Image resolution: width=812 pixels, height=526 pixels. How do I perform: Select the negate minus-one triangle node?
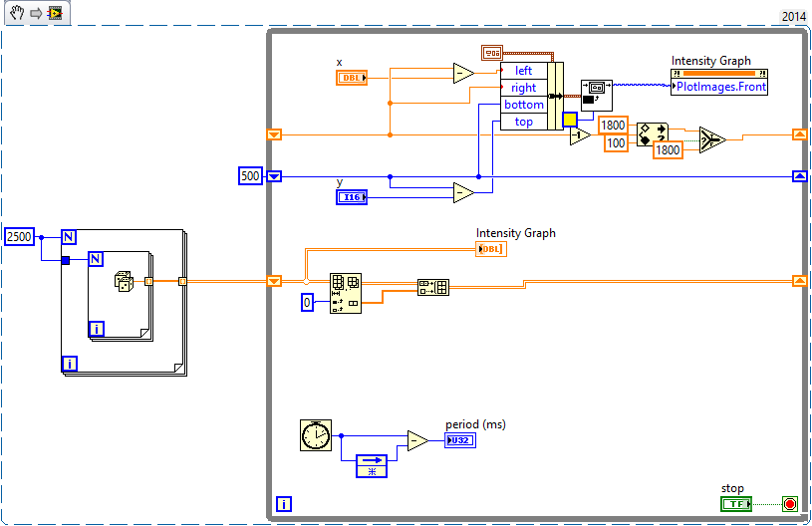click(580, 135)
